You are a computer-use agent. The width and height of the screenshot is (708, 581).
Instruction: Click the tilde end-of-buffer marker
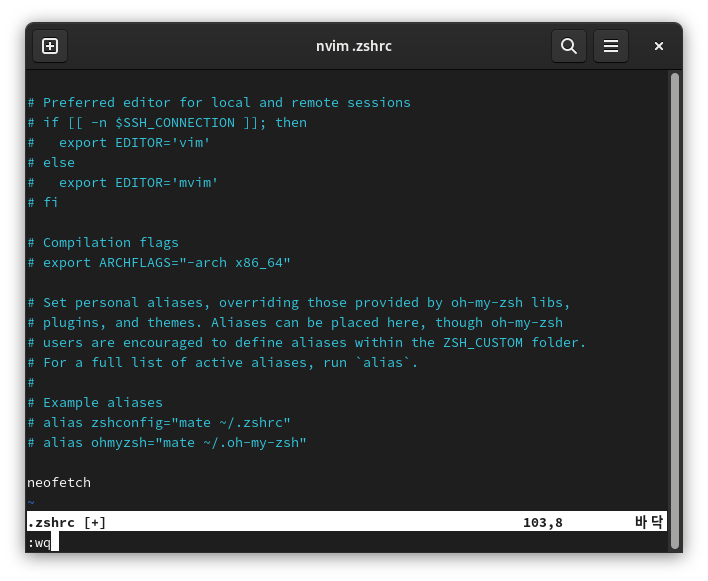(31, 502)
